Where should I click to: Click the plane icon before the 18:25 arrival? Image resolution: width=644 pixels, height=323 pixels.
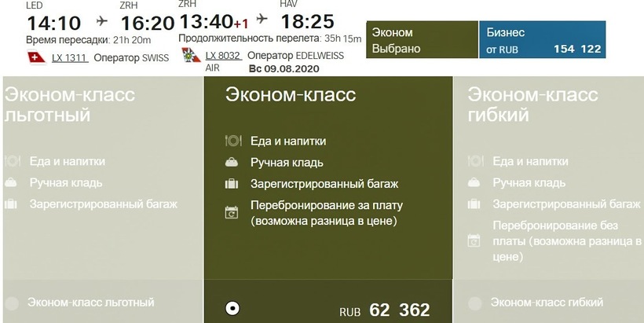262,19
